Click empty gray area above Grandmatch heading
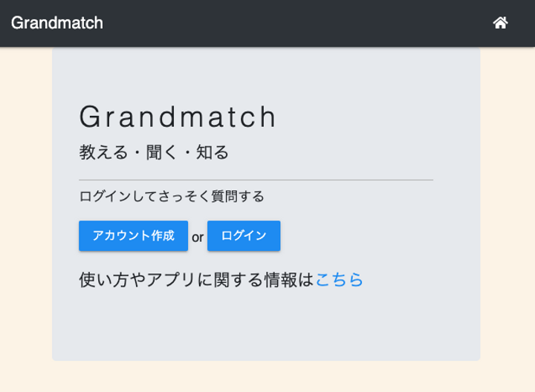 pyautogui.click(x=266, y=74)
